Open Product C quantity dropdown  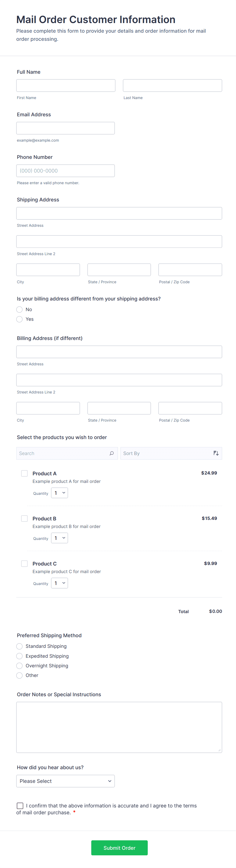click(x=59, y=583)
